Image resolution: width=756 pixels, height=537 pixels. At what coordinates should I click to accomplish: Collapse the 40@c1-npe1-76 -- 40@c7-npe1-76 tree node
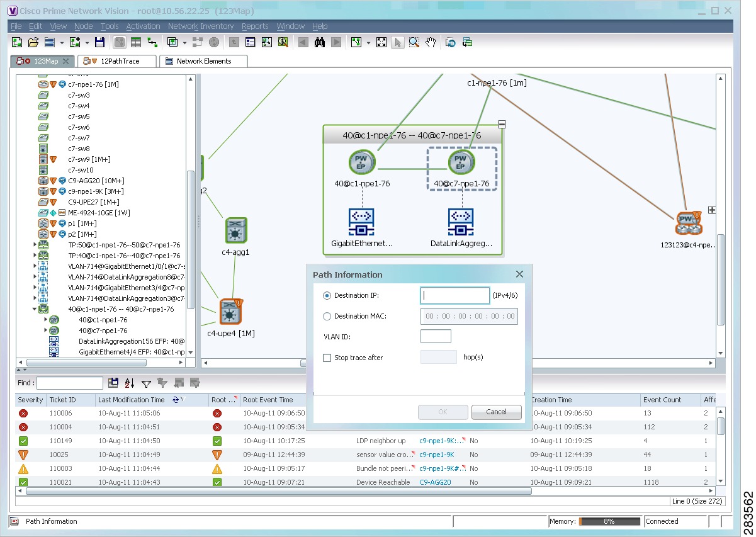[35, 309]
